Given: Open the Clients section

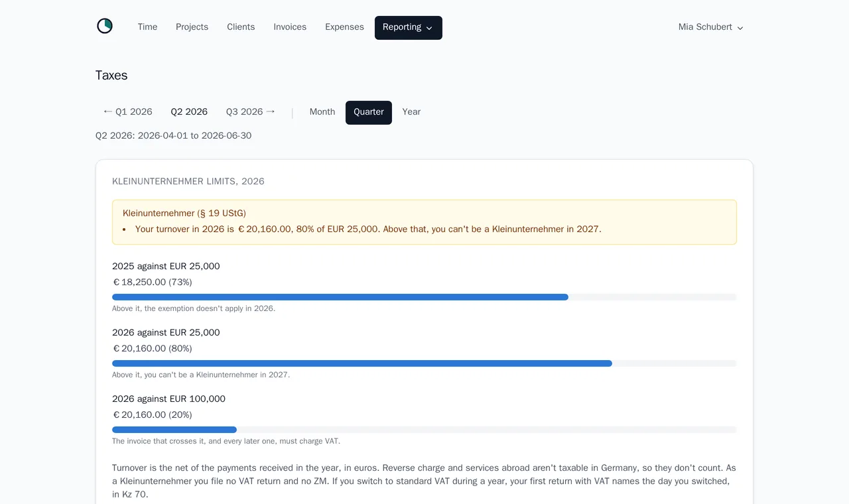Looking at the screenshot, I should [241, 27].
